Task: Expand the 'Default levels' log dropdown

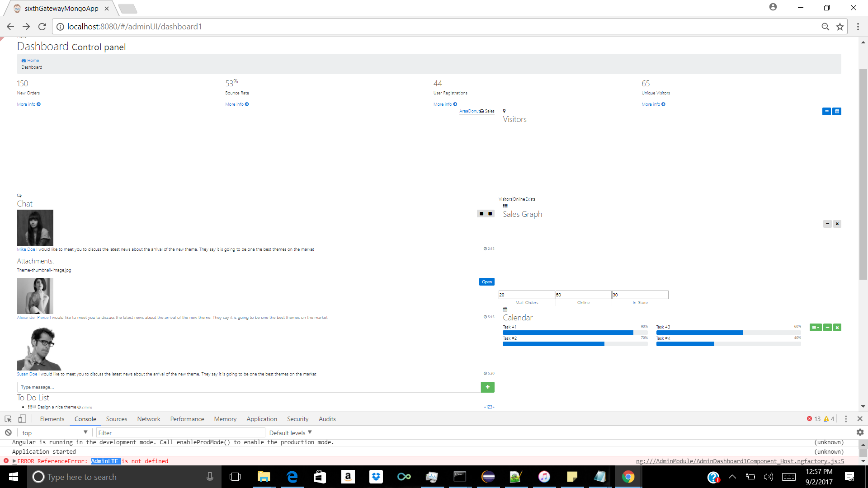Action: point(290,432)
